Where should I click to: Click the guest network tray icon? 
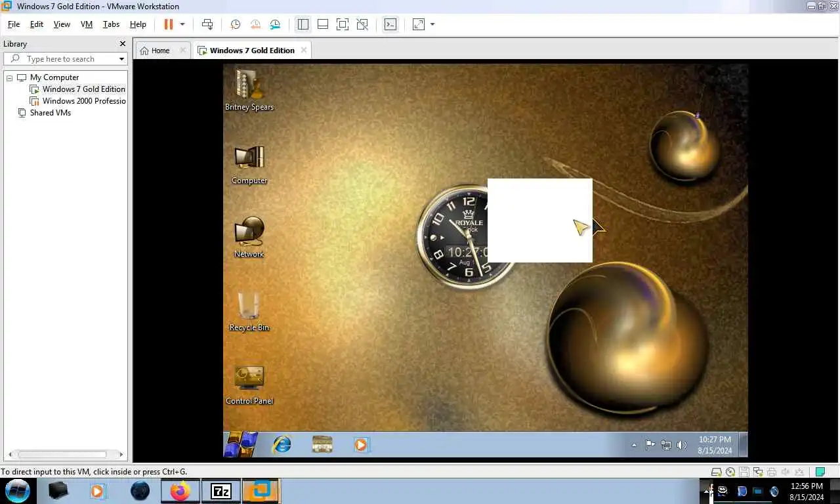click(x=665, y=445)
